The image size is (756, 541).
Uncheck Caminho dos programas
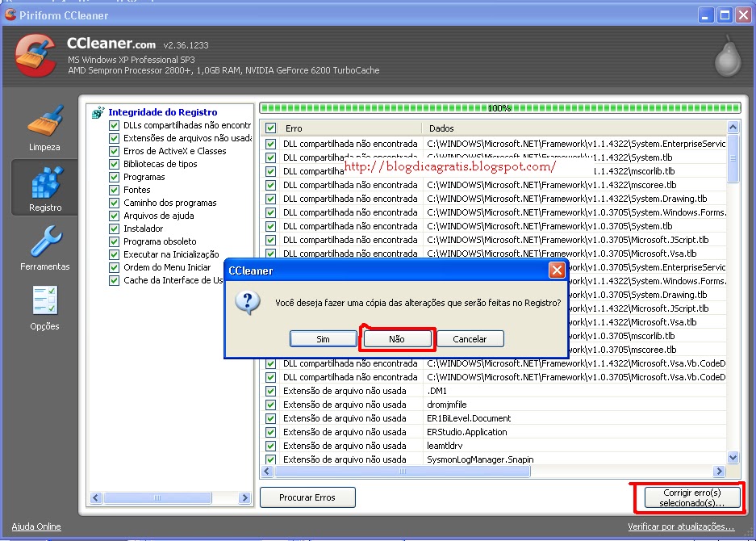pos(115,203)
